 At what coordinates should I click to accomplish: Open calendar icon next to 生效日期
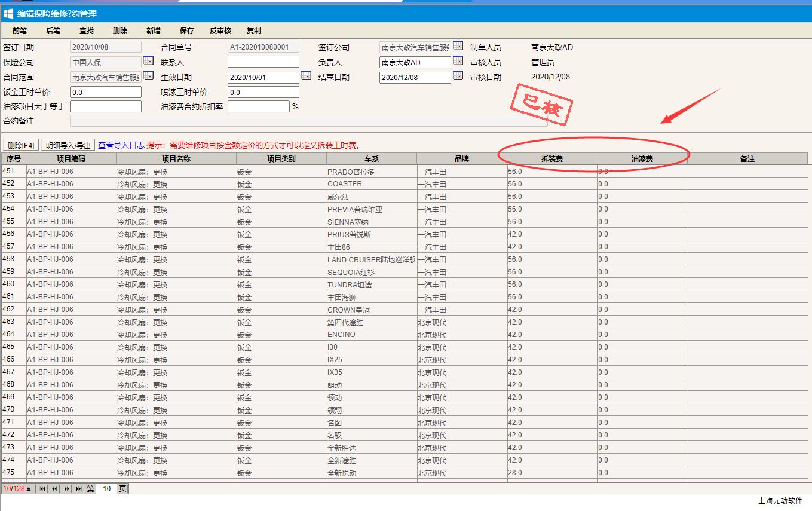[306, 76]
